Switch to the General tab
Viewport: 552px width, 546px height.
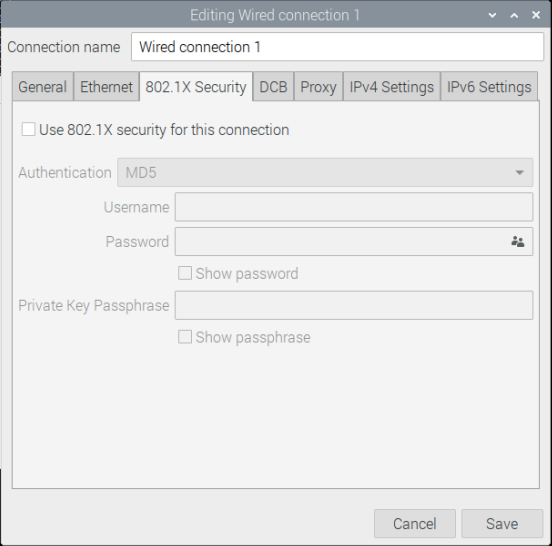pos(43,87)
